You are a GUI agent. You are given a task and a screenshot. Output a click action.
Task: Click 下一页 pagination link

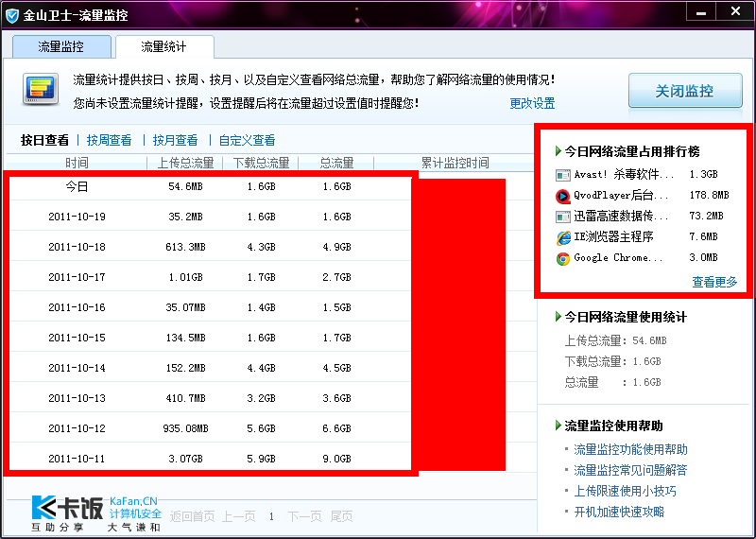304,517
